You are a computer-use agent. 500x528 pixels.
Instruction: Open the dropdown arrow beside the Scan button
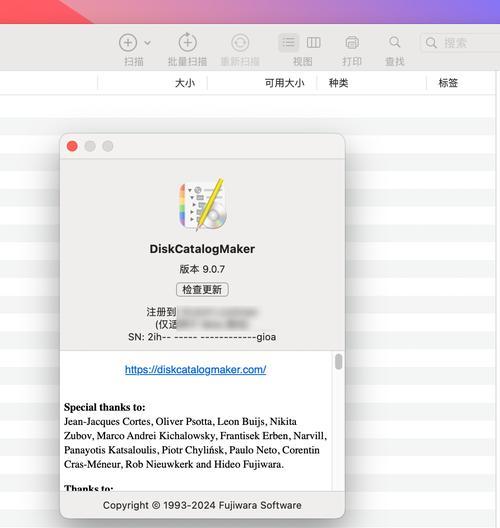pos(147,43)
